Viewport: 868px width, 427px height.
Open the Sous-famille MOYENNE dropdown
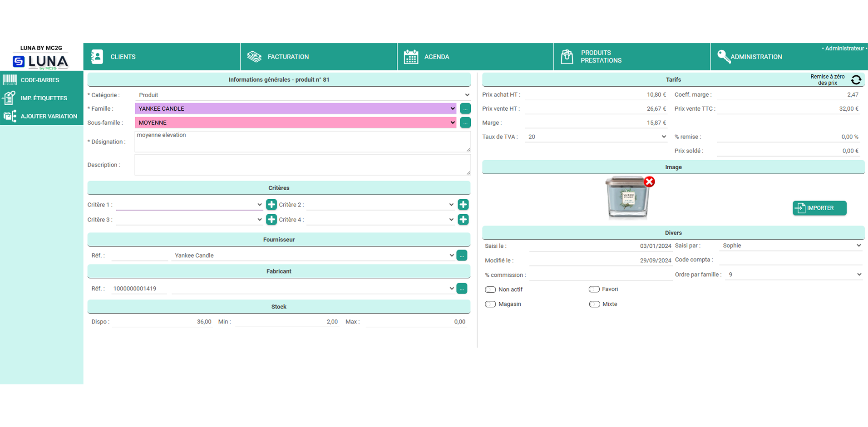(296, 123)
